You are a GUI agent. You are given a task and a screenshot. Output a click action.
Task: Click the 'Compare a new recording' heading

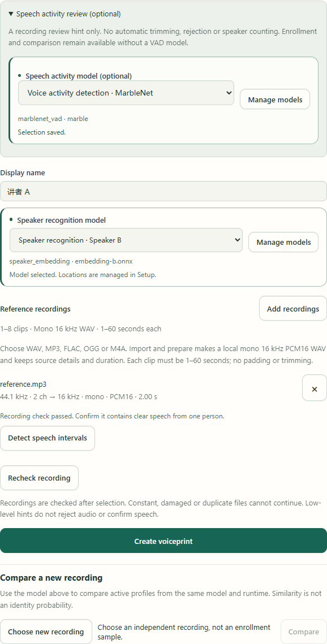(x=51, y=578)
